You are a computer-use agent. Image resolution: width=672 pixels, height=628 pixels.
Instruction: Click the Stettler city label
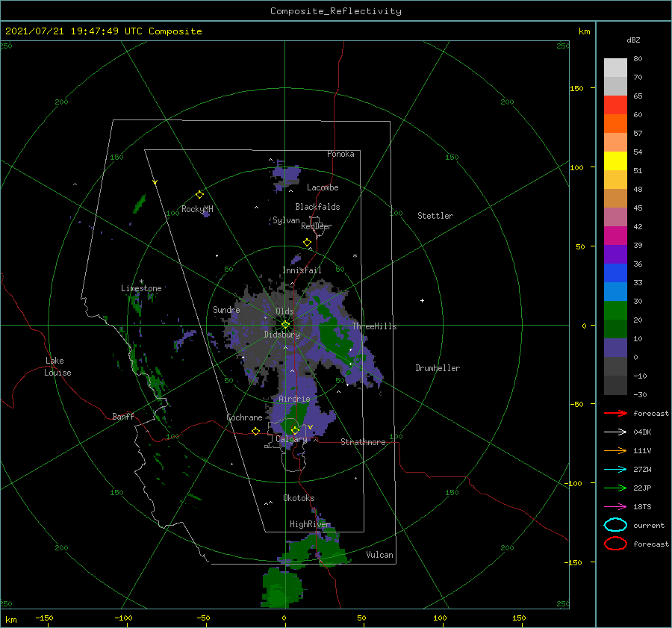click(435, 216)
